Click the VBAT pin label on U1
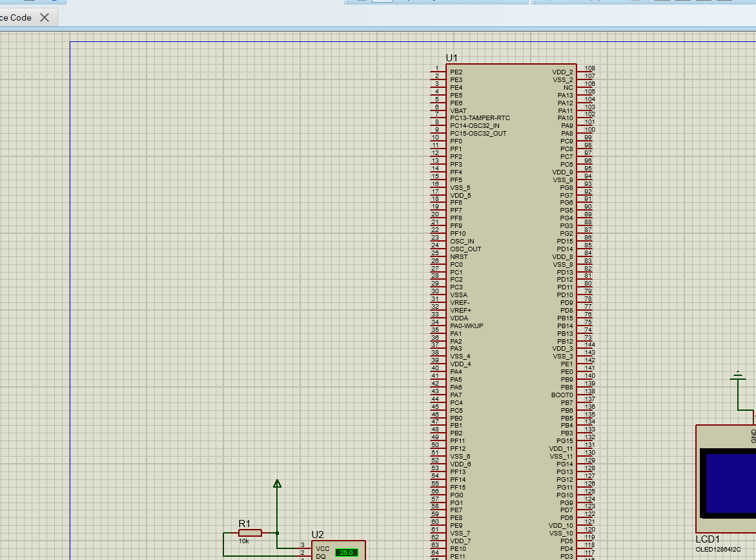The width and height of the screenshot is (756, 560). tap(458, 110)
